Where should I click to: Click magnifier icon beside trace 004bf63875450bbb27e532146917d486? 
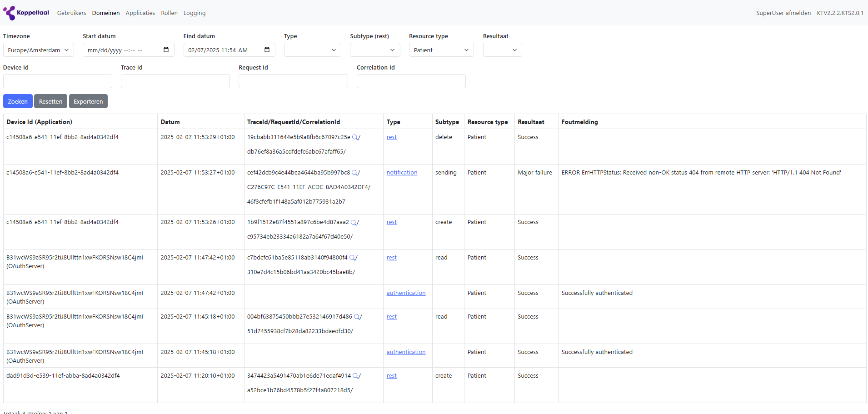click(x=357, y=317)
